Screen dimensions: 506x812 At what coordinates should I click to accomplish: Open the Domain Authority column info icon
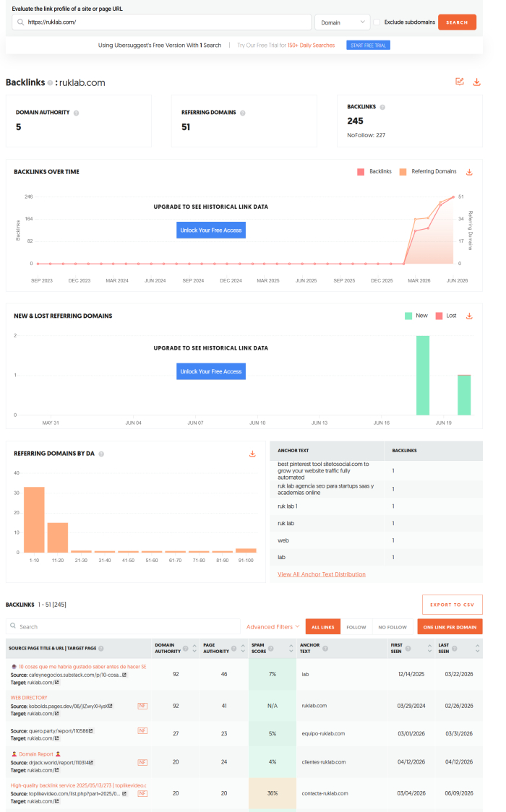pyautogui.click(x=185, y=648)
